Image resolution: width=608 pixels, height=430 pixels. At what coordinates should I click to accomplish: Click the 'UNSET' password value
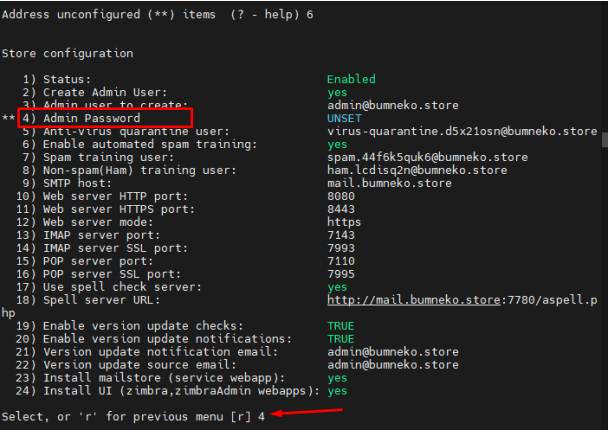(344, 118)
